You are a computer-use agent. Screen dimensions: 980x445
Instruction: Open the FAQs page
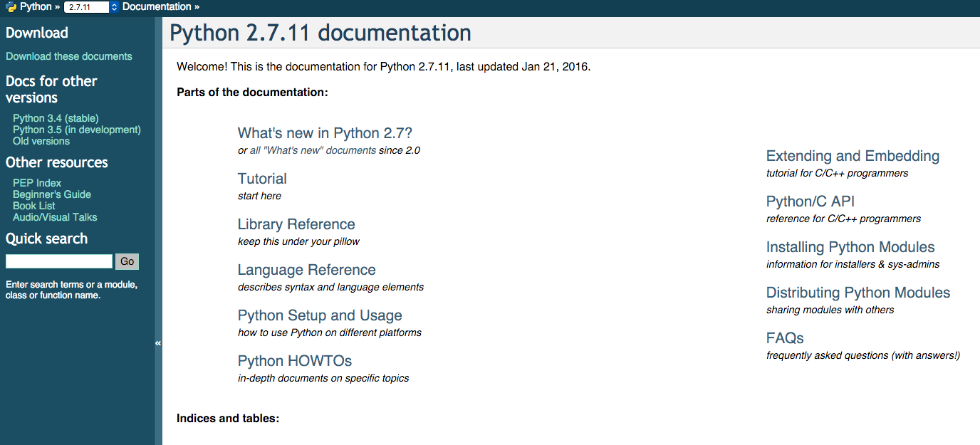[x=785, y=338]
